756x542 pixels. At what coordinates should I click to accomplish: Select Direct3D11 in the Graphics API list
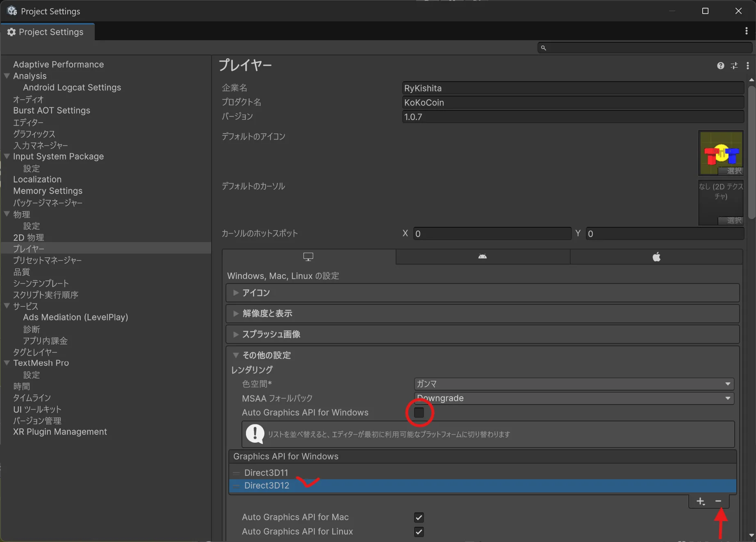click(x=266, y=473)
